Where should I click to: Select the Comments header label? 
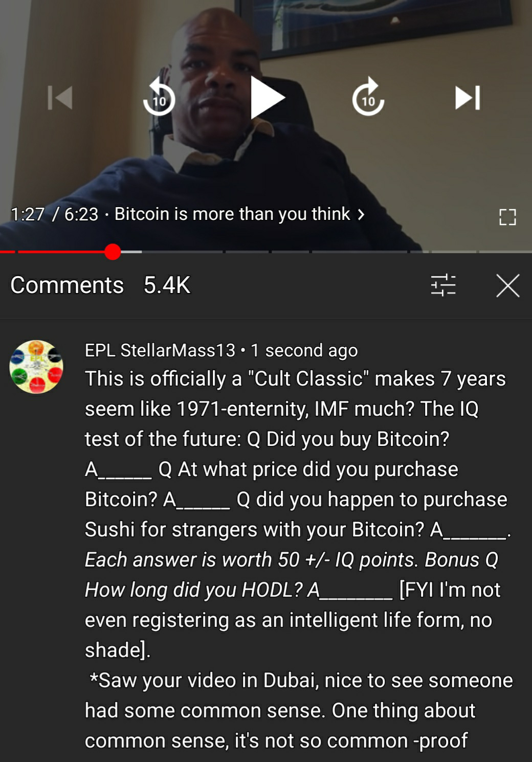point(67,285)
